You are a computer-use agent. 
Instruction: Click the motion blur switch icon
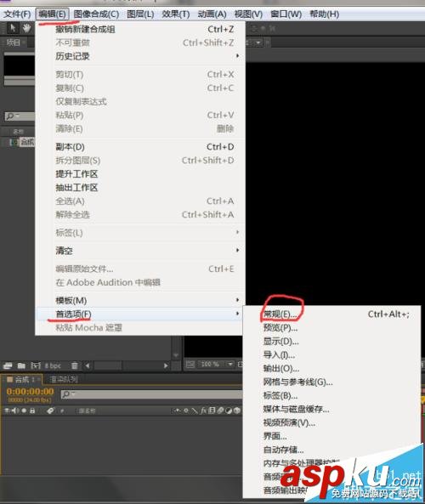click(x=220, y=411)
